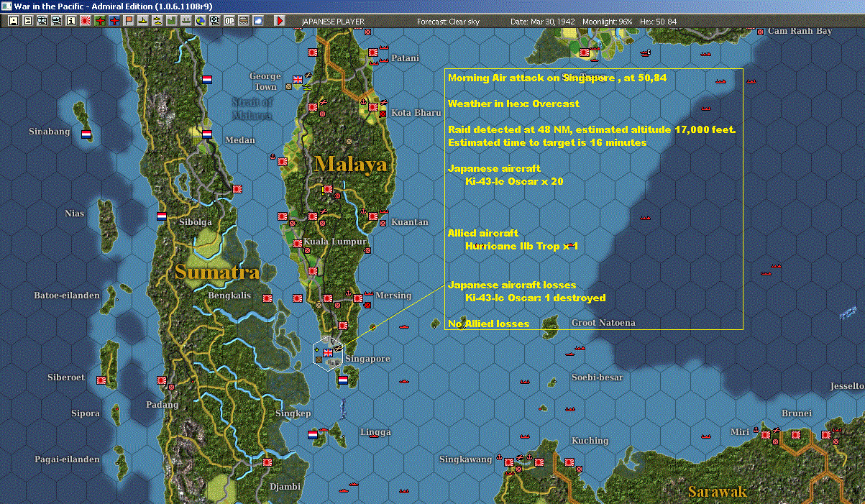Select the Japanese flag base at Patani

point(373,52)
